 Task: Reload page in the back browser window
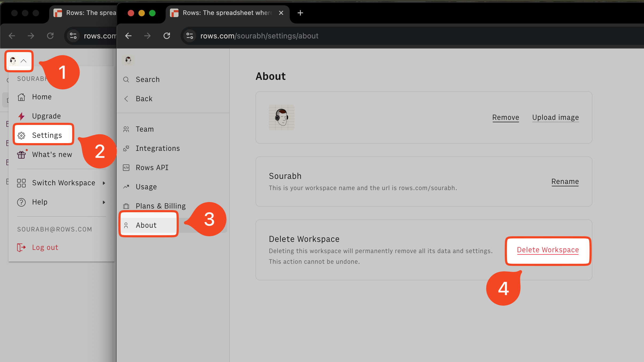(50, 36)
